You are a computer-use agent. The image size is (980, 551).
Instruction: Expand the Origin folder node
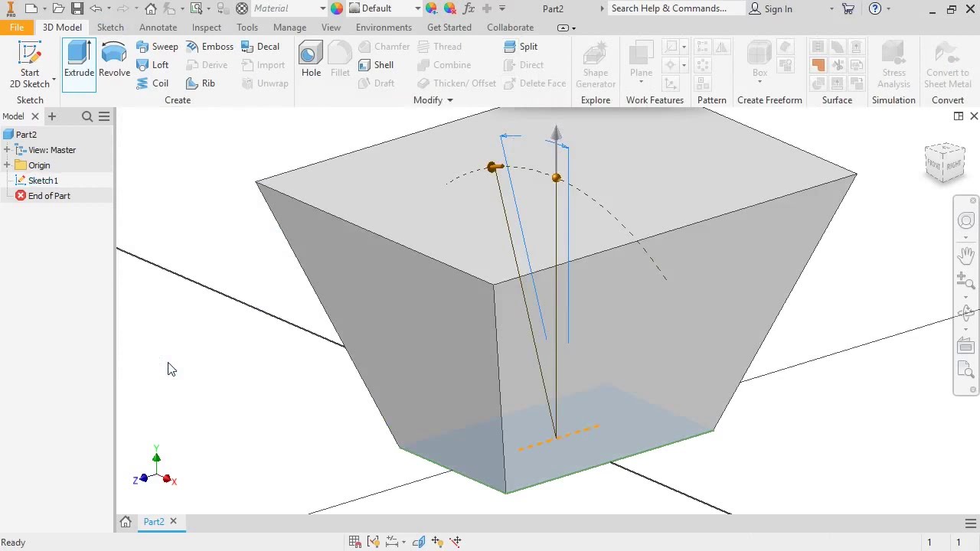[x=7, y=165]
